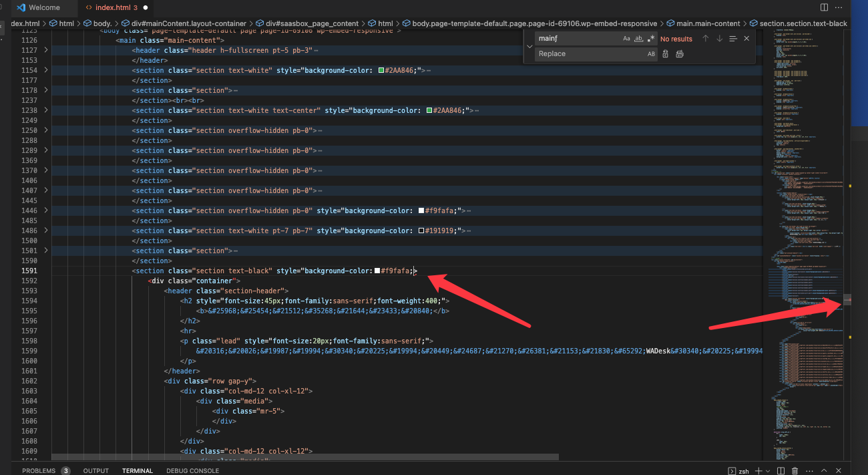This screenshot has height=475, width=868.
Task: Click the Replace All icon
Action: point(680,54)
